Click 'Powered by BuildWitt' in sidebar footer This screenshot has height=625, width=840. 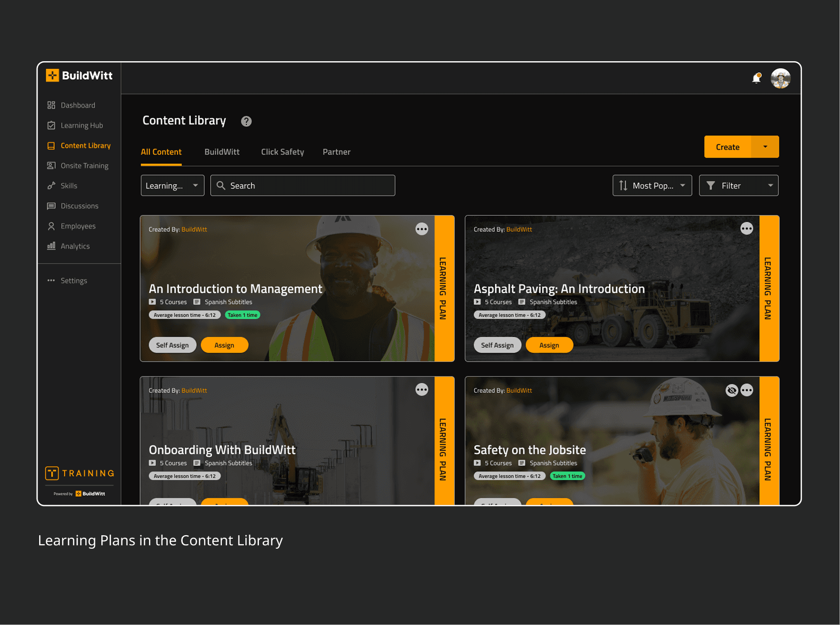tap(79, 494)
